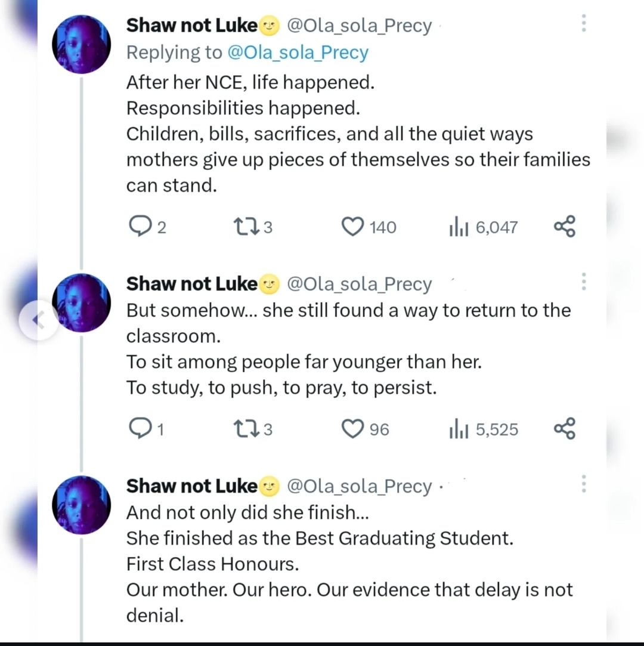Like the tweet with 96 likes
Image resolution: width=644 pixels, height=646 pixels.
click(x=352, y=429)
